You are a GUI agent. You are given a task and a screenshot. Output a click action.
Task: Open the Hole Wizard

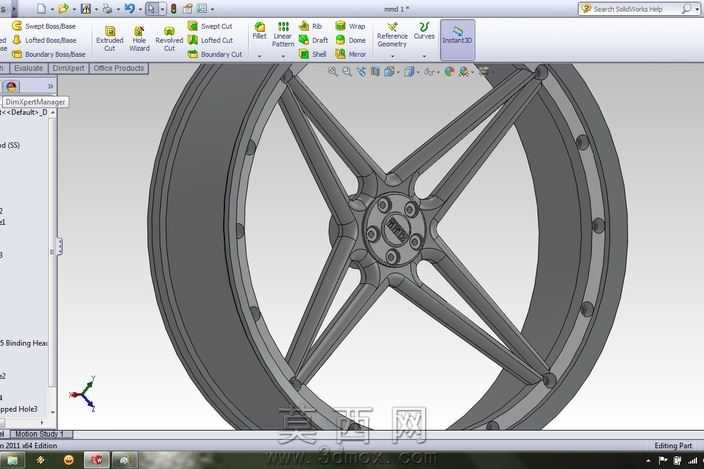tap(139, 38)
